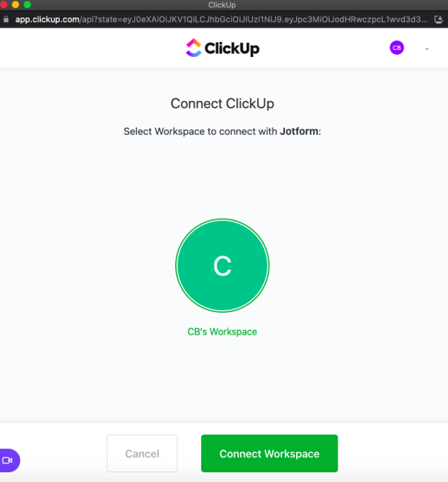The image size is (448, 482).
Task: Click the ClickUp wordmark in header
Action: pos(232,49)
